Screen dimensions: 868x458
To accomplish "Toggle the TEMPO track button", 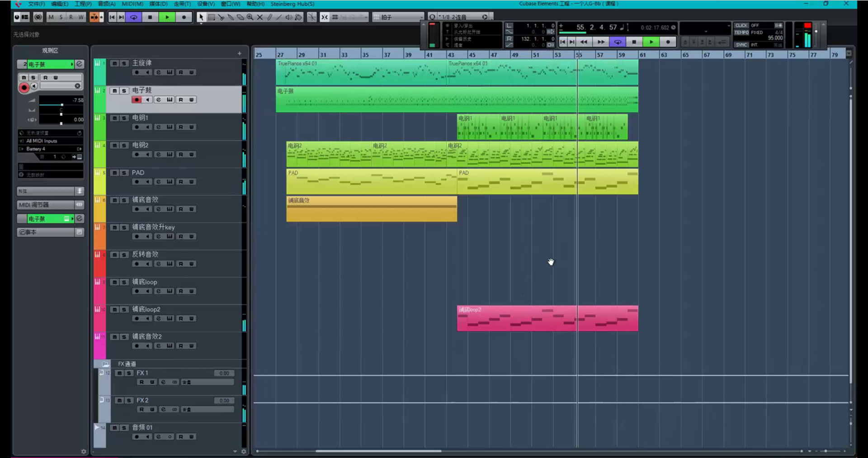I will pyautogui.click(x=741, y=33).
